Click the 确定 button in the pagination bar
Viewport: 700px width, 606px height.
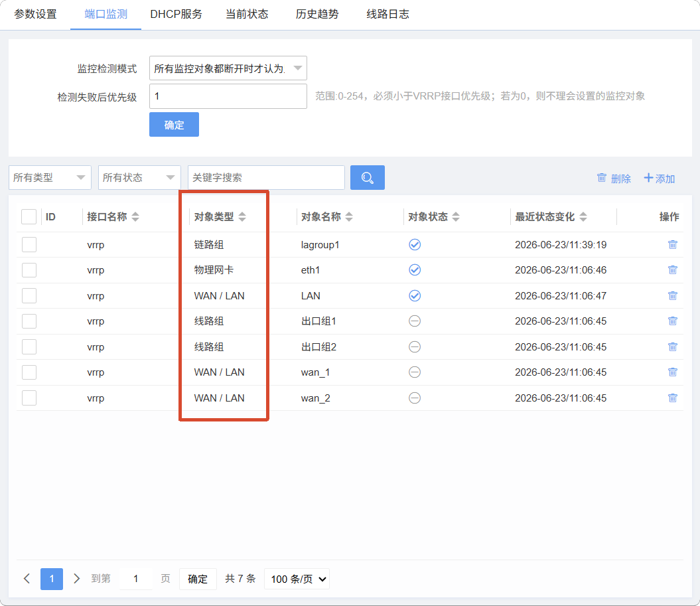198,579
